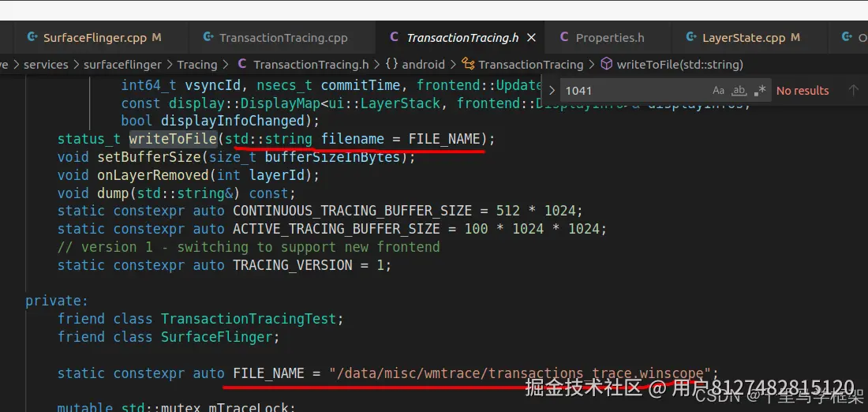This screenshot has width=868, height=412.
Task: Switch to the Properties.h tab
Action: 602,38
